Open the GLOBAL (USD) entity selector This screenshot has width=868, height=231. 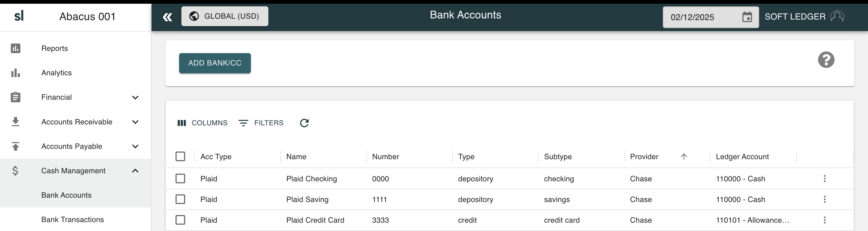pyautogui.click(x=225, y=16)
